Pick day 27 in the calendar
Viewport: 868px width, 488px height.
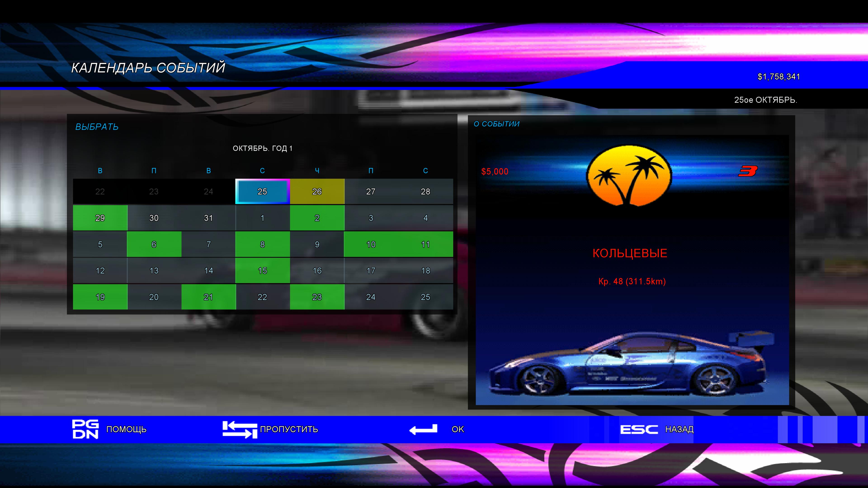(371, 191)
